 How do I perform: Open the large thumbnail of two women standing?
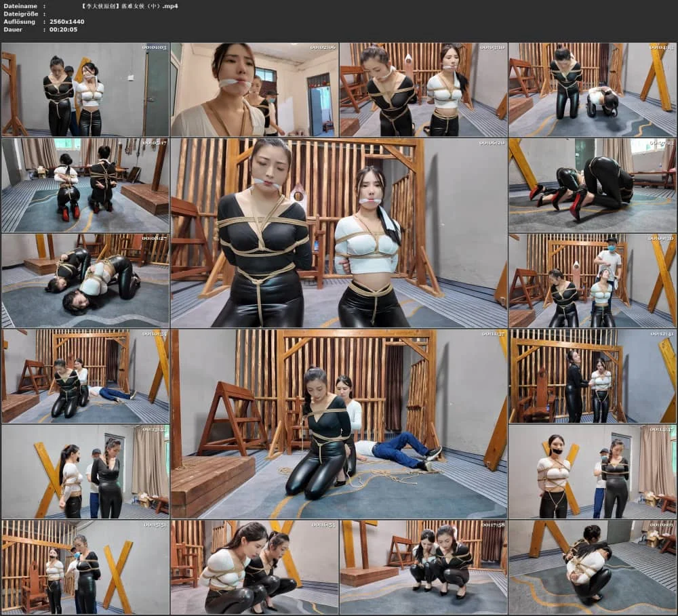(x=338, y=233)
